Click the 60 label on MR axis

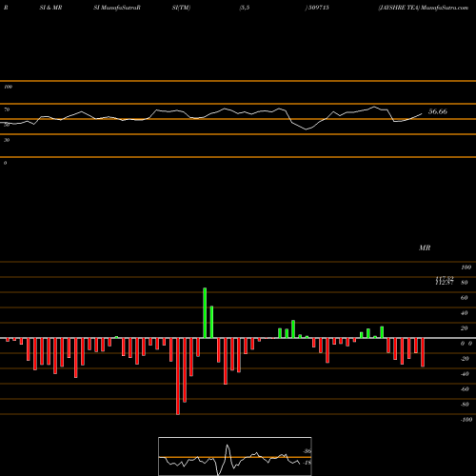[x=464, y=298]
